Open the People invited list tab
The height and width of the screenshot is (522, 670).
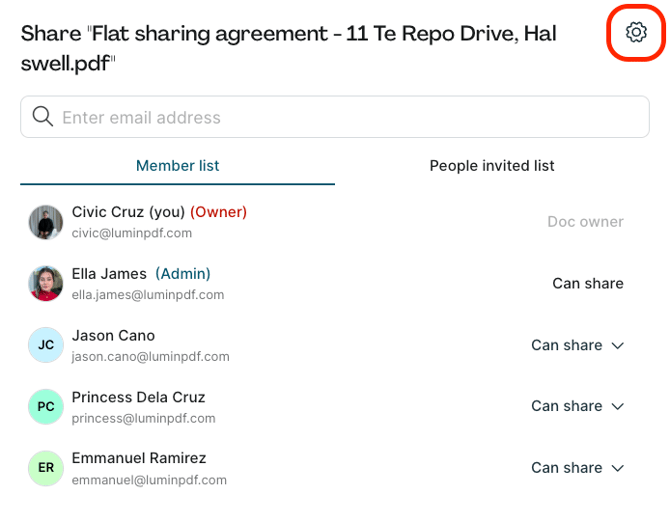coord(492,166)
